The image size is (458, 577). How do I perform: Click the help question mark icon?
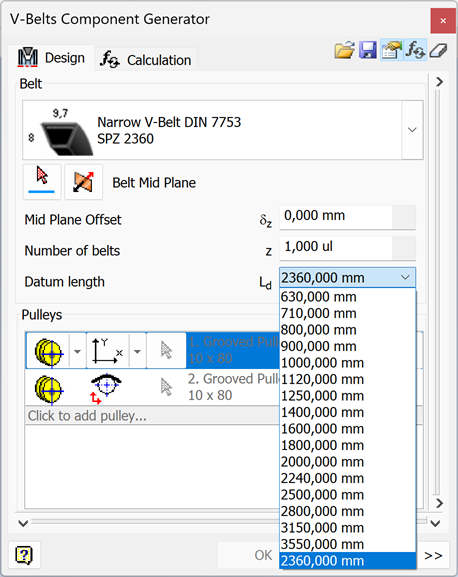(x=24, y=555)
